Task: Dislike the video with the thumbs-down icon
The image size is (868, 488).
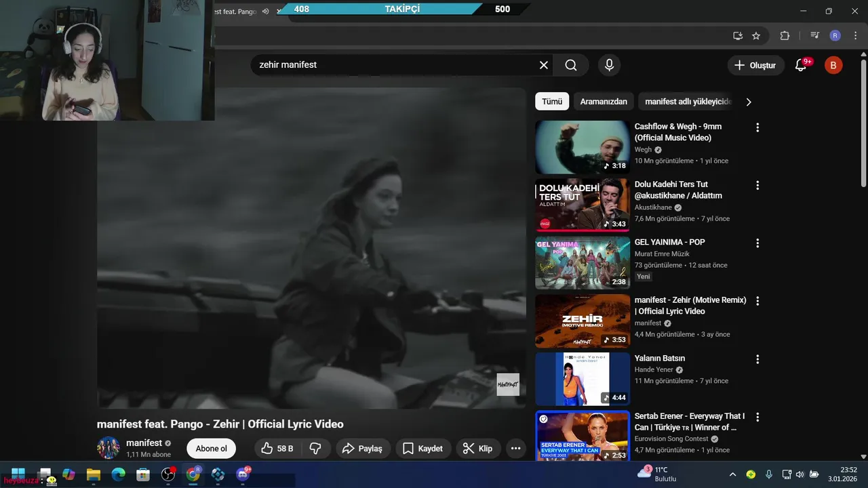Action: [x=315, y=449]
